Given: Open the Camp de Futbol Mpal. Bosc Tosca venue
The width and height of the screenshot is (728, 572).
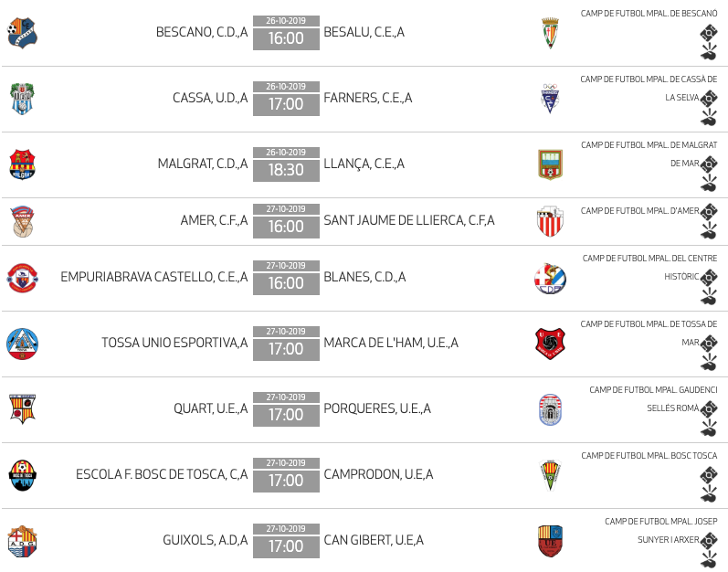Looking at the screenshot, I should click(x=649, y=456).
